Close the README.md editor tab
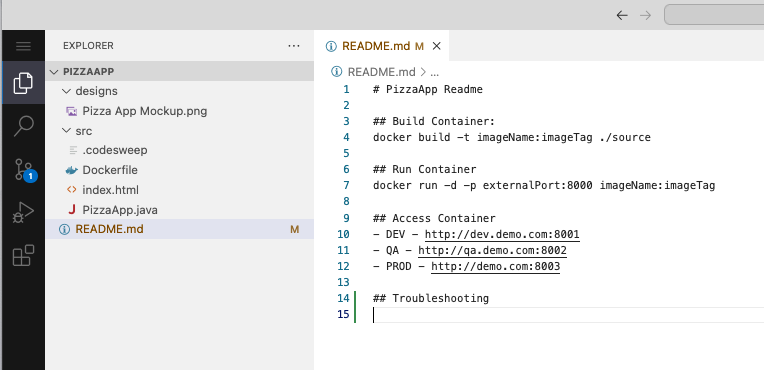The image size is (764, 370). 437,46
